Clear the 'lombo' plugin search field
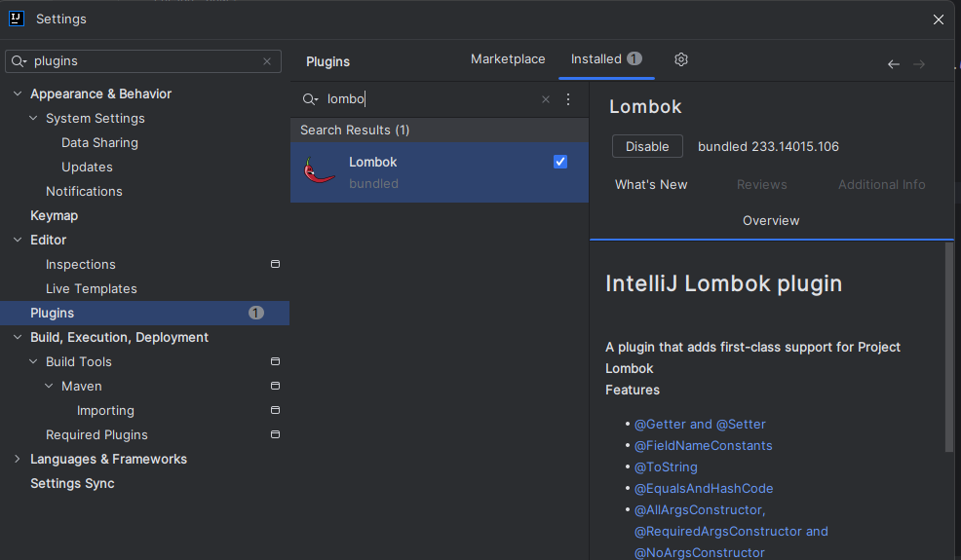This screenshot has width=961, height=560. tap(546, 99)
